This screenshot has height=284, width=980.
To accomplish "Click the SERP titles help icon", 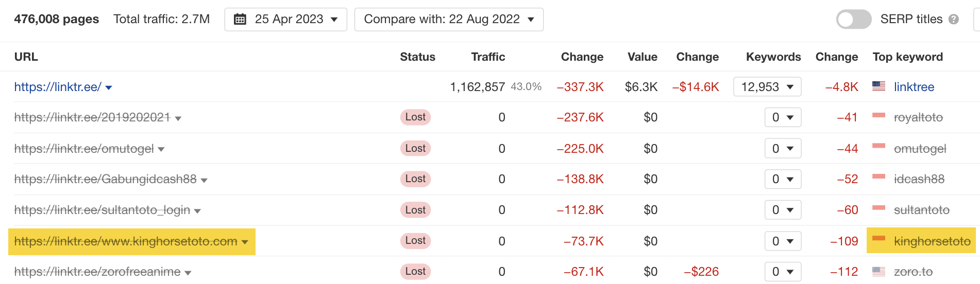I will coord(954,20).
